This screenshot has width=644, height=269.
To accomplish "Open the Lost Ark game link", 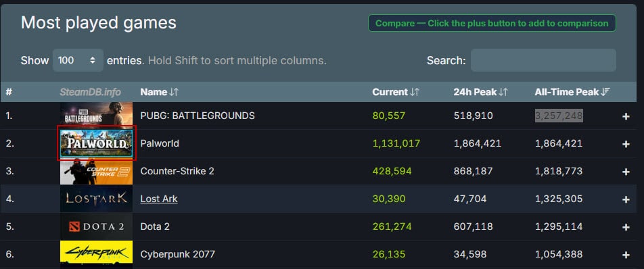I will pos(159,199).
